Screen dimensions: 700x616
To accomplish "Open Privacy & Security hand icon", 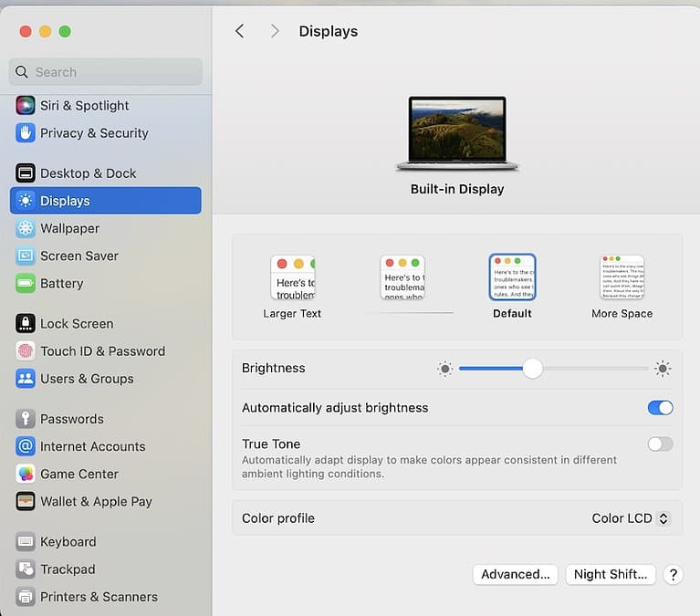I will 26,132.
